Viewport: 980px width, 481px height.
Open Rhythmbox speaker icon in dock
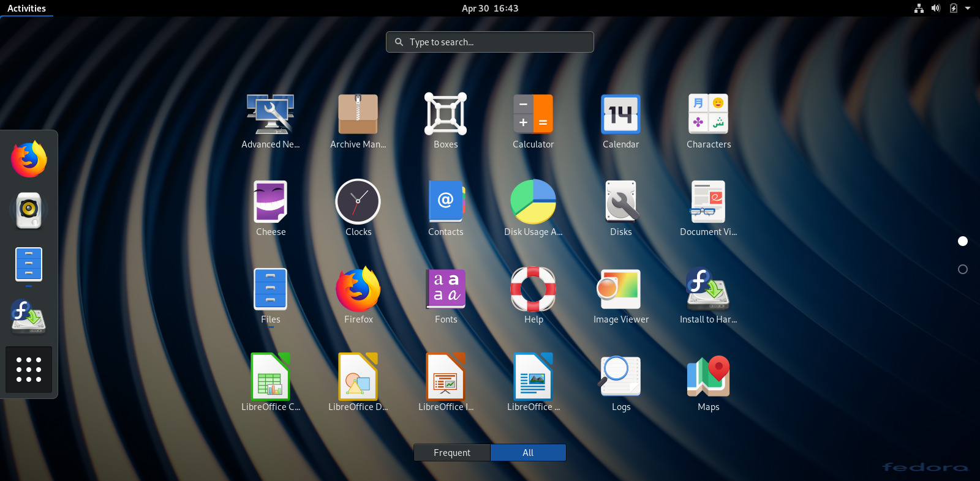click(29, 211)
